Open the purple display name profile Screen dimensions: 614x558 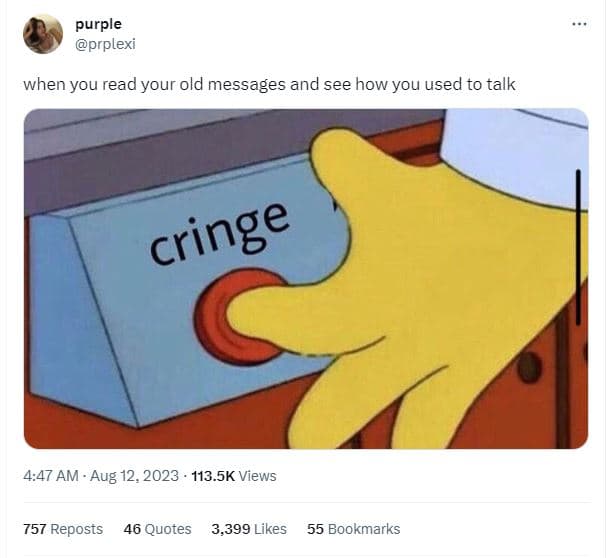[x=98, y=24]
